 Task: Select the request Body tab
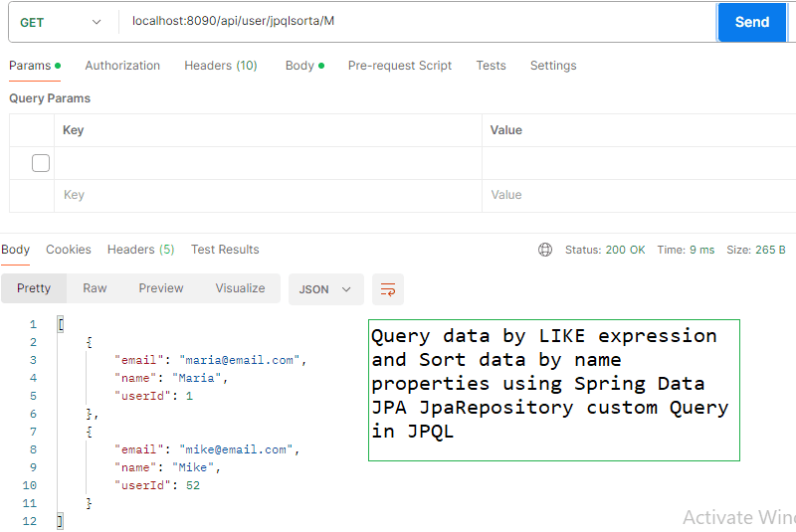(x=299, y=66)
